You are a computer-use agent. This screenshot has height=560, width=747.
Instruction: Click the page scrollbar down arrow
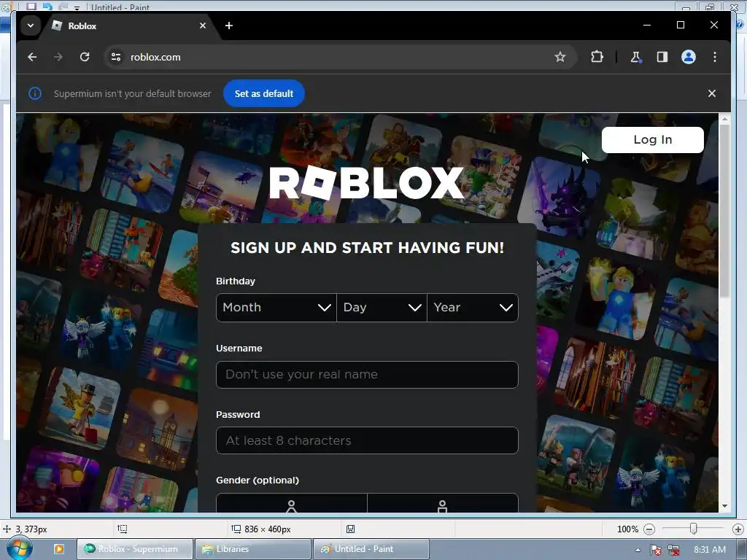[x=724, y=506]
